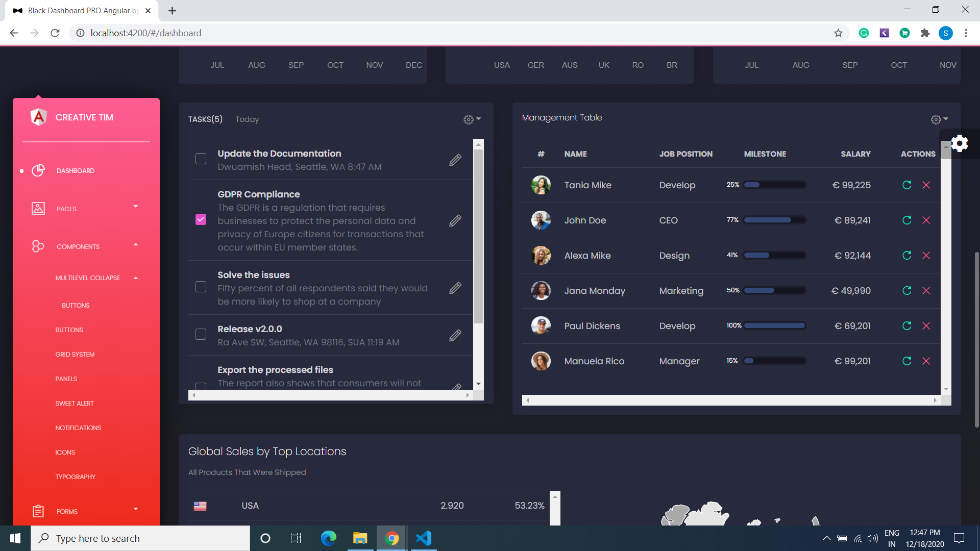The height and width of the screenshot is (551, 980).
Task: Edit the Update the Documentation task
Action: click(x=455, y=160)
